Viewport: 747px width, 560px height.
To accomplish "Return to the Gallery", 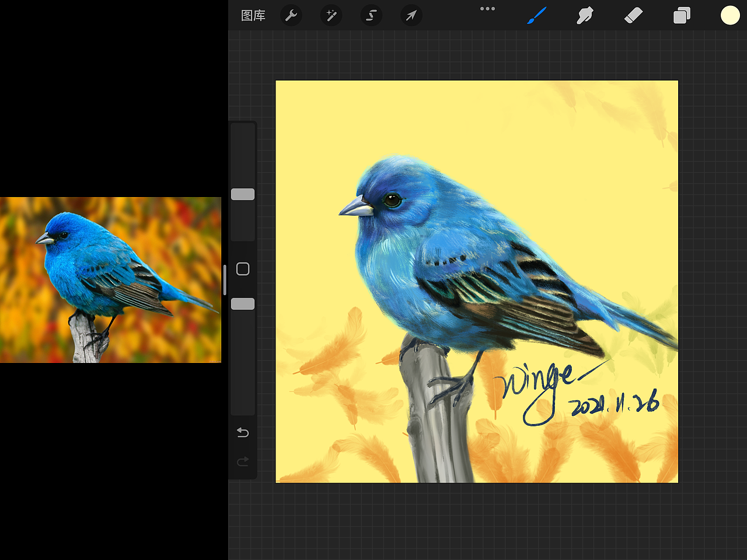I will click(x=252, y=16).
